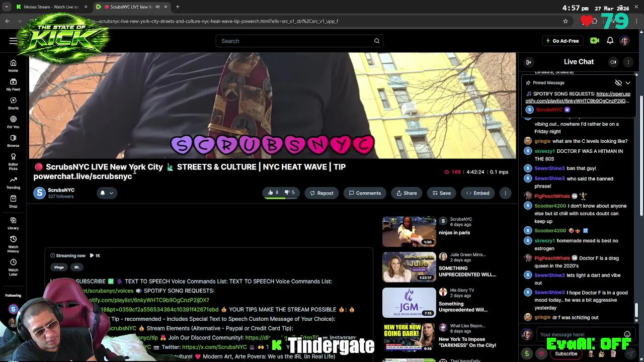
Task: Open Watch History in the sidebar
Action: (x=13, y=243)
